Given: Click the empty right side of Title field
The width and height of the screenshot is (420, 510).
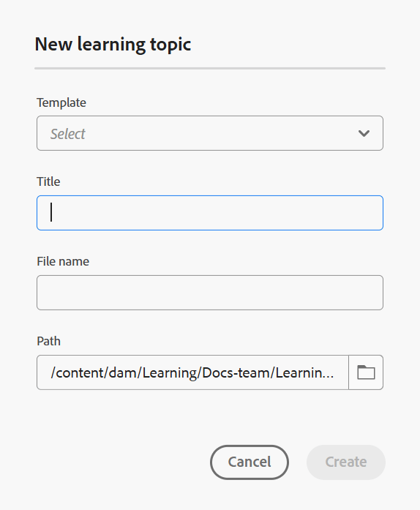Looking at the screenshot, I should pyautogui.click(x=293, y=213).
